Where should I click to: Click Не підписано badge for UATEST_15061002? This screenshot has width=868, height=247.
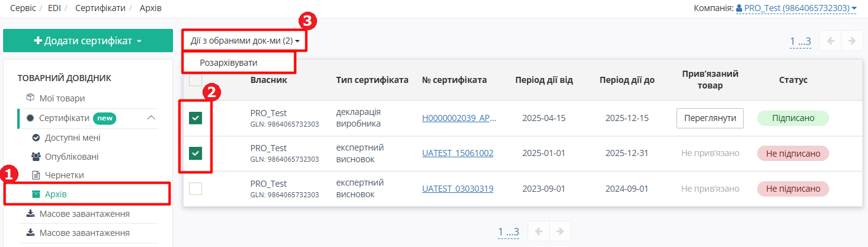click(x=793, y=153)
